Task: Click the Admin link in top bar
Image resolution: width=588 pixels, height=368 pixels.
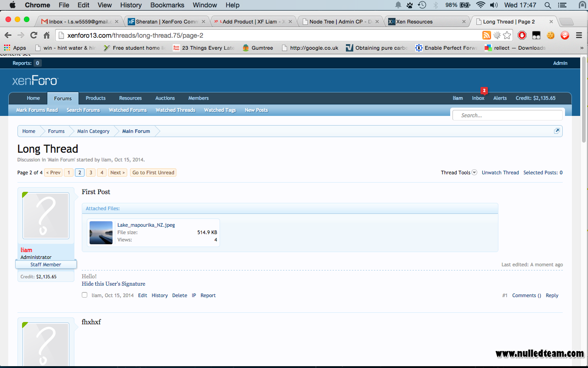Action: pos(560,63)
